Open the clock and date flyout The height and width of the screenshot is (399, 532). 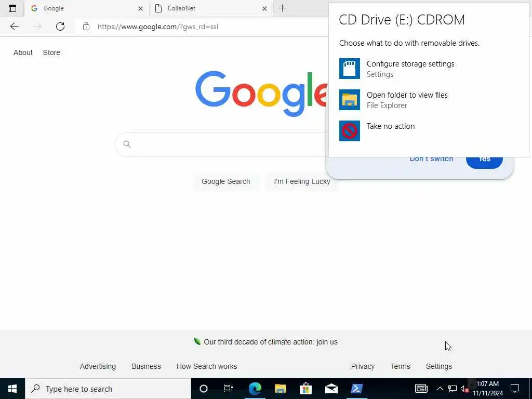[488, 389]
